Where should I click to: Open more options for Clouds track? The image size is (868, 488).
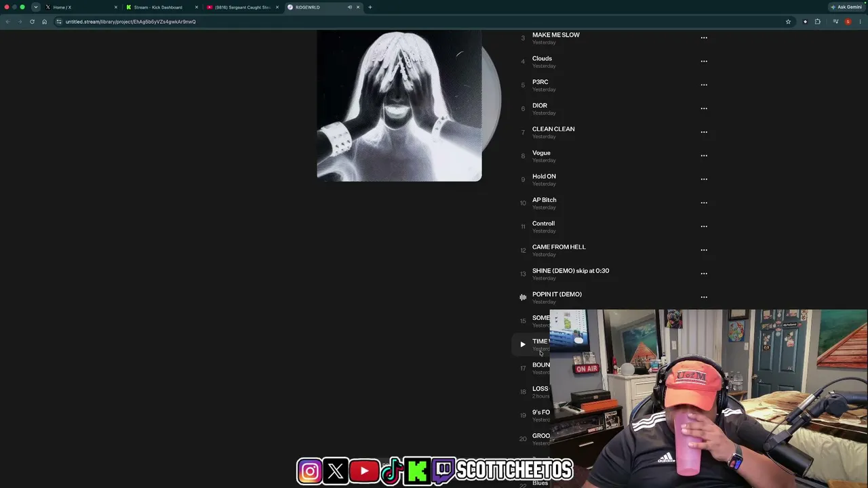(x=704, y=62)
